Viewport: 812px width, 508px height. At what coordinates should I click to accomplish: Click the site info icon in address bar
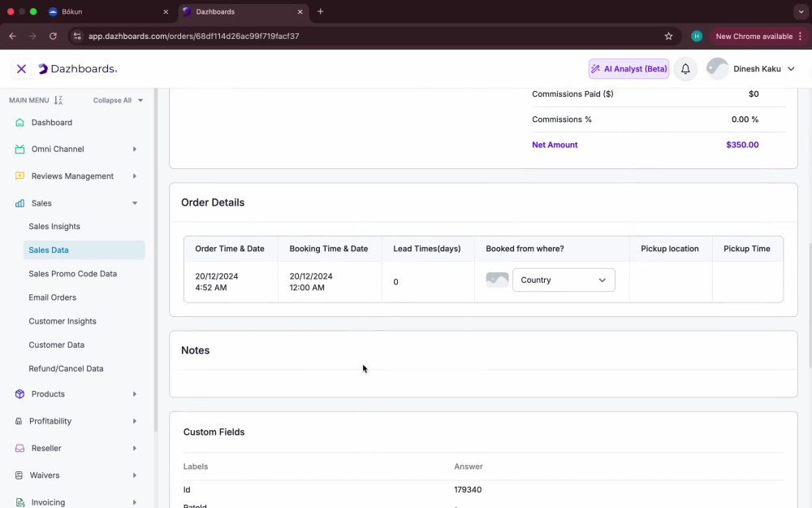(77, 37)
